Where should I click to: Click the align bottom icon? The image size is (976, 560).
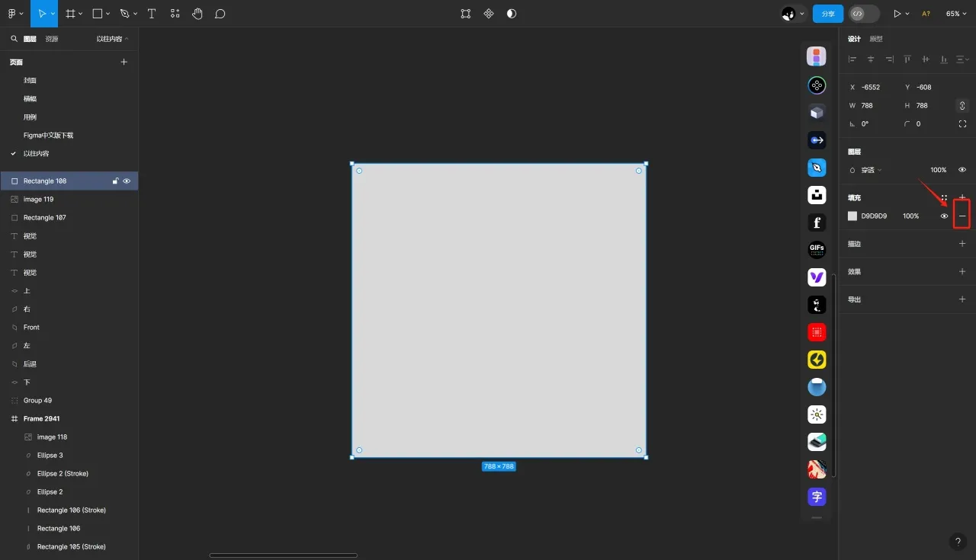[x=944, y=59]
